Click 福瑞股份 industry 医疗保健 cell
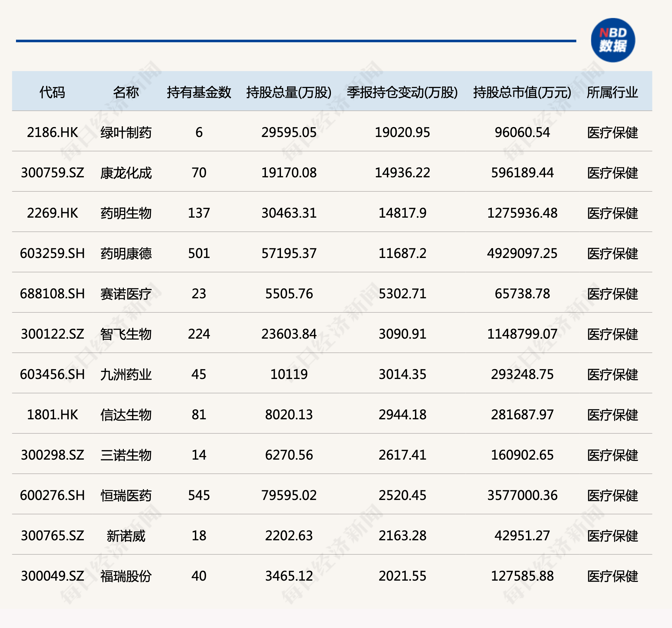The image size is (672, 628). 612,576
